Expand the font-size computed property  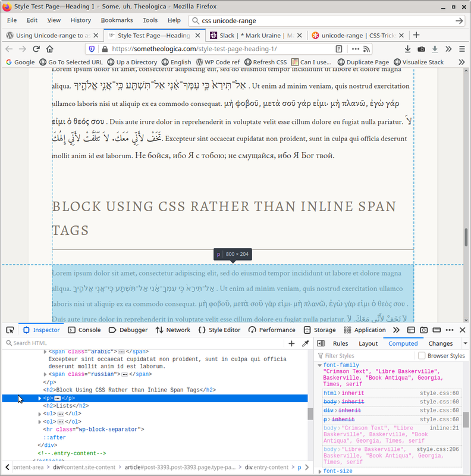coord(319,471)
